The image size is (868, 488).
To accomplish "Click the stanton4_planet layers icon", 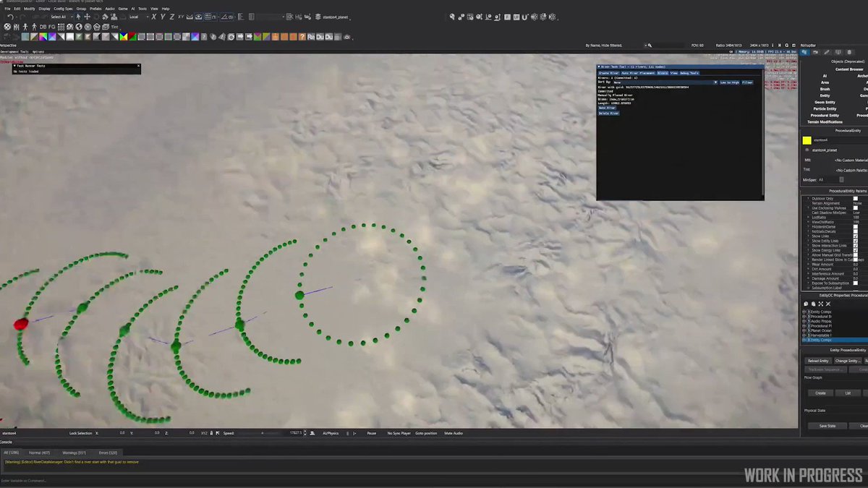I will (x=317, y=17).
